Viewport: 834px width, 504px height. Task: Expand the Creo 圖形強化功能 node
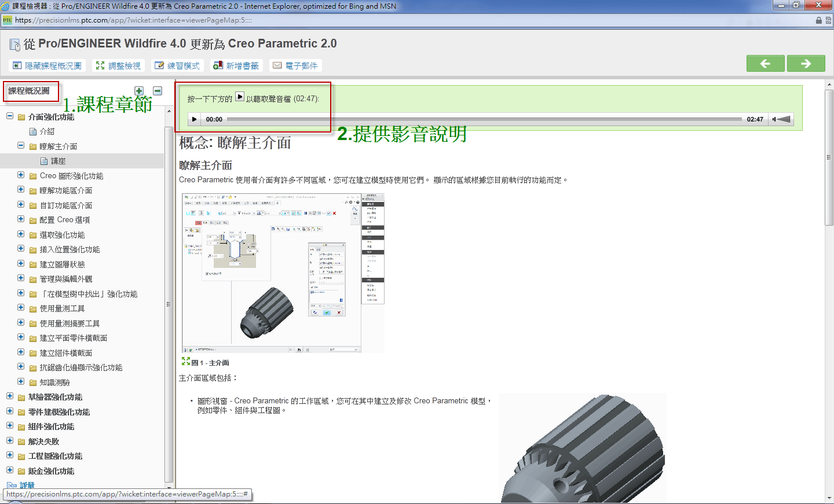pos(21,175)
